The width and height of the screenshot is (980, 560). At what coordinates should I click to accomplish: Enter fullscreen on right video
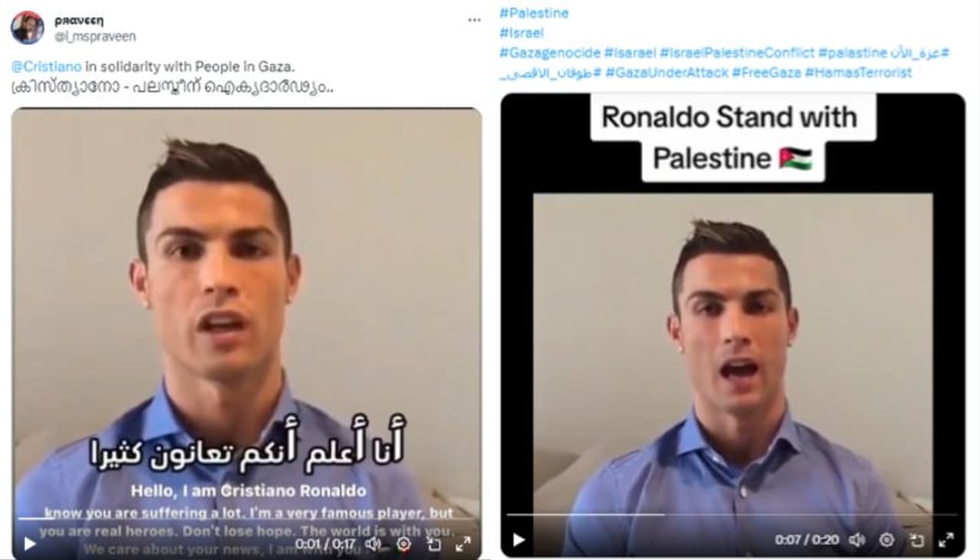click(x=946, y=540)
